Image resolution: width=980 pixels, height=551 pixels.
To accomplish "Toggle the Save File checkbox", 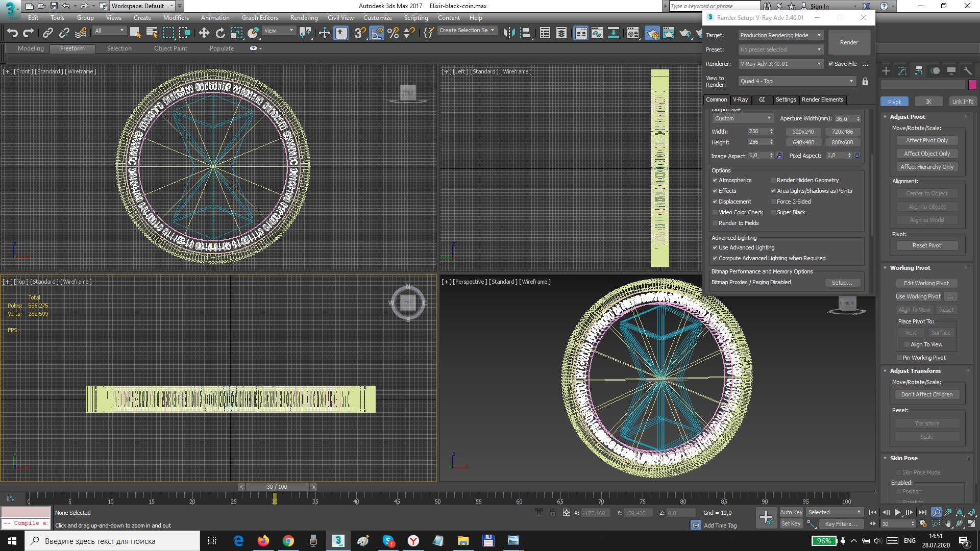I will click(831, 64).
